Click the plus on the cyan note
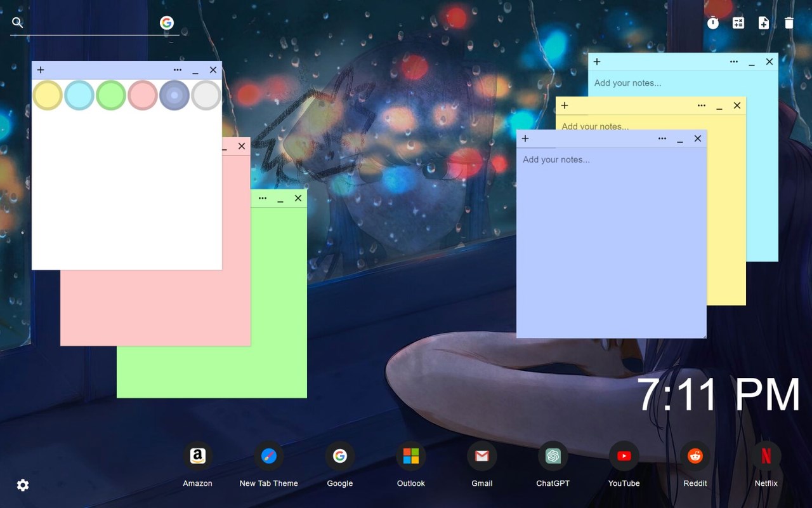The image size is (812, 508). pyautogui.click(x=597, y=62)
